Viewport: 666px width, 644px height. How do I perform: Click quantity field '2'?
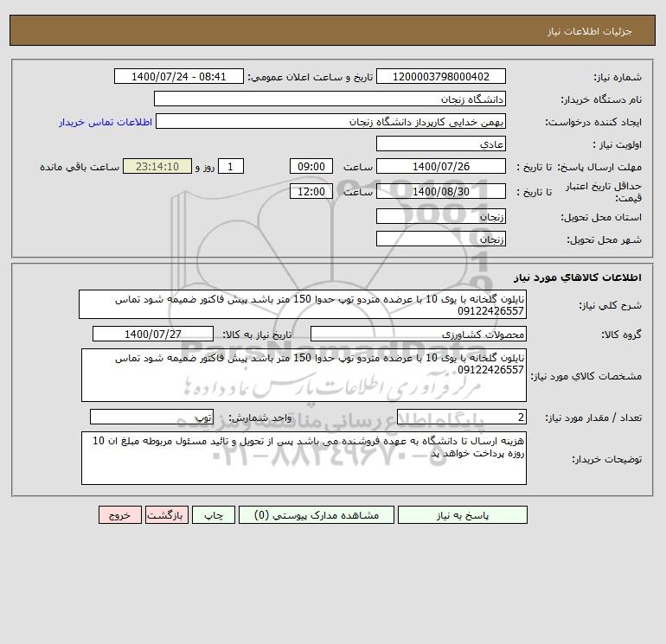462,417
